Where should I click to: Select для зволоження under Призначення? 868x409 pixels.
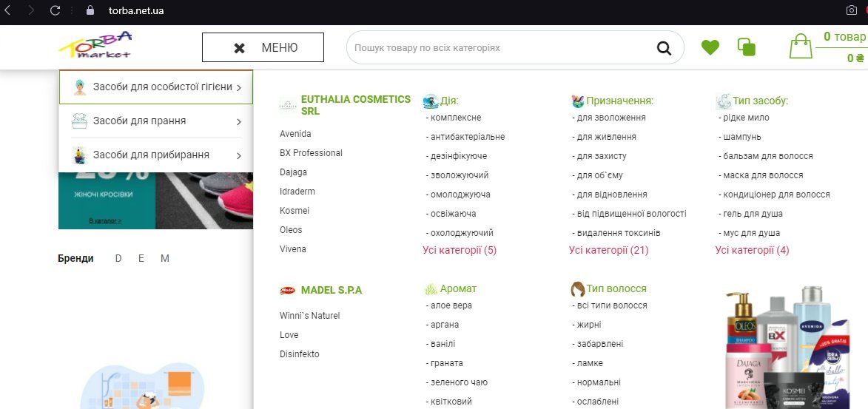point(609,118)
